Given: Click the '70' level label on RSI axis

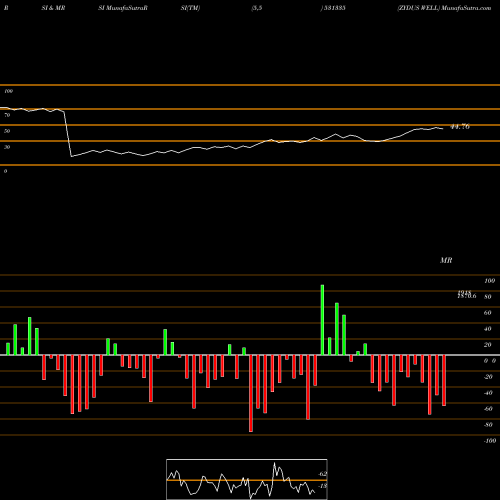Looking at the screenshot, I should coord(7,115).
